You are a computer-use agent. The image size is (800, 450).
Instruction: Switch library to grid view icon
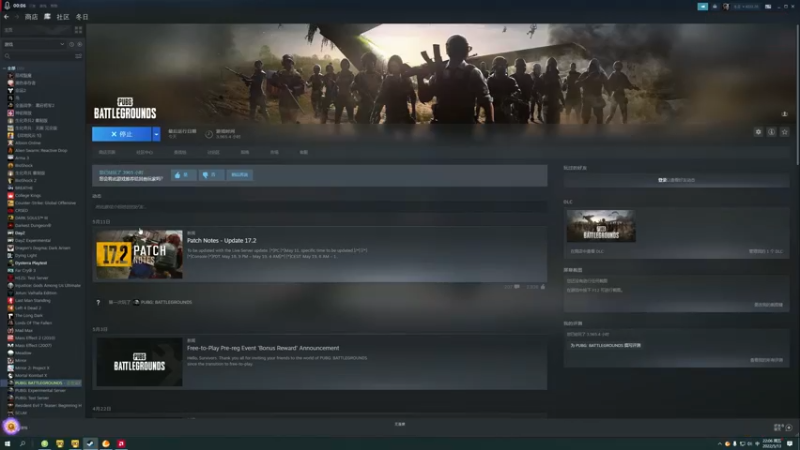(79, 30)
